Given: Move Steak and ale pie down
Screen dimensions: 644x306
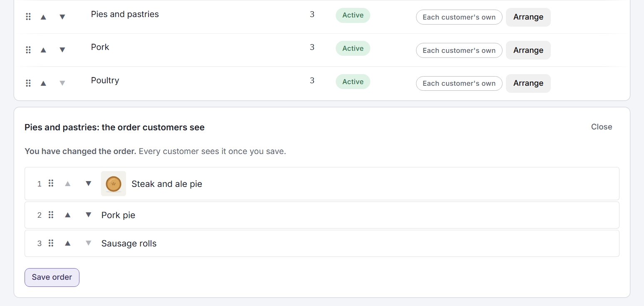Looking at the screenshot, I should [x=88, y=184].
